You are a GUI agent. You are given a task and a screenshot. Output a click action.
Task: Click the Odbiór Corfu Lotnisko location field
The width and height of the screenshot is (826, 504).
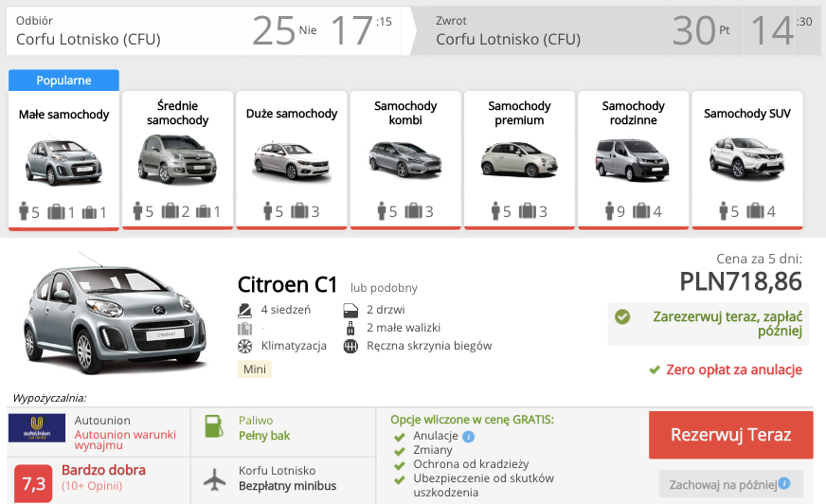pyautogui.click(x=126, y=30)
